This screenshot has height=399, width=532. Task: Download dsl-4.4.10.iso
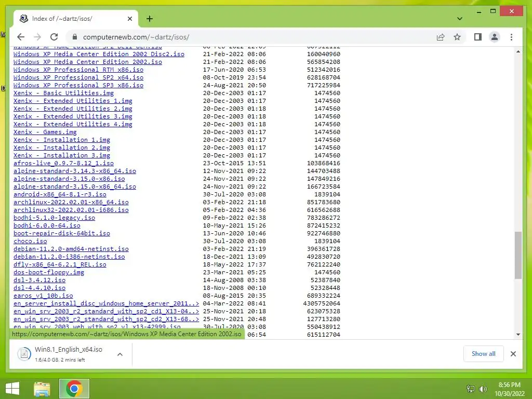[39, 288]
